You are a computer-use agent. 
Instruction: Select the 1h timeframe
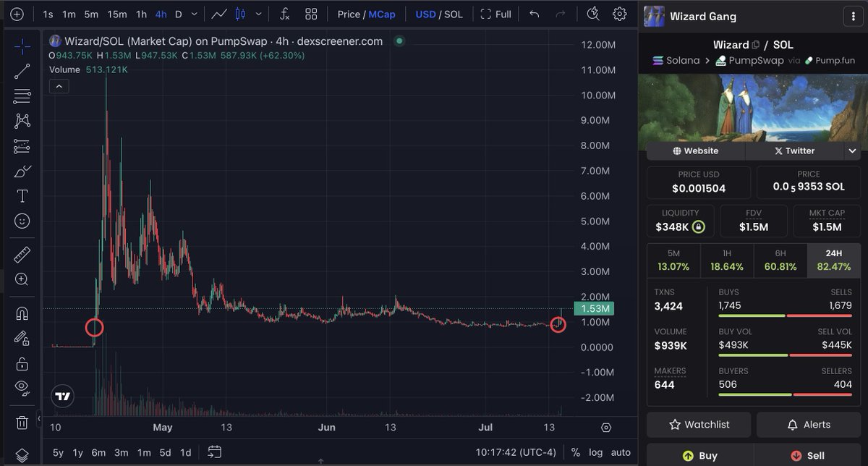click(142, 14)
